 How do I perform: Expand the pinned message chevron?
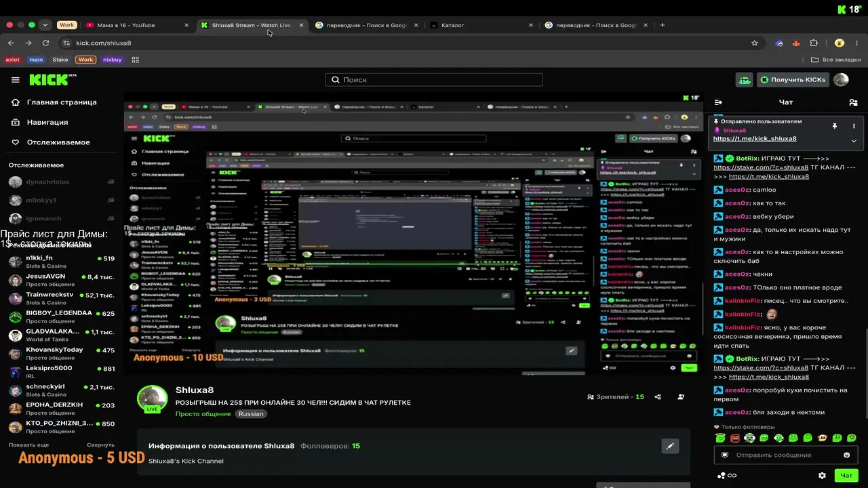tap(854, 141)
